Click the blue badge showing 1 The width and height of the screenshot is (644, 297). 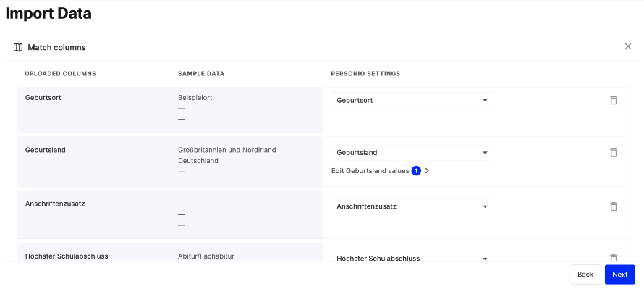click(416, 171)
